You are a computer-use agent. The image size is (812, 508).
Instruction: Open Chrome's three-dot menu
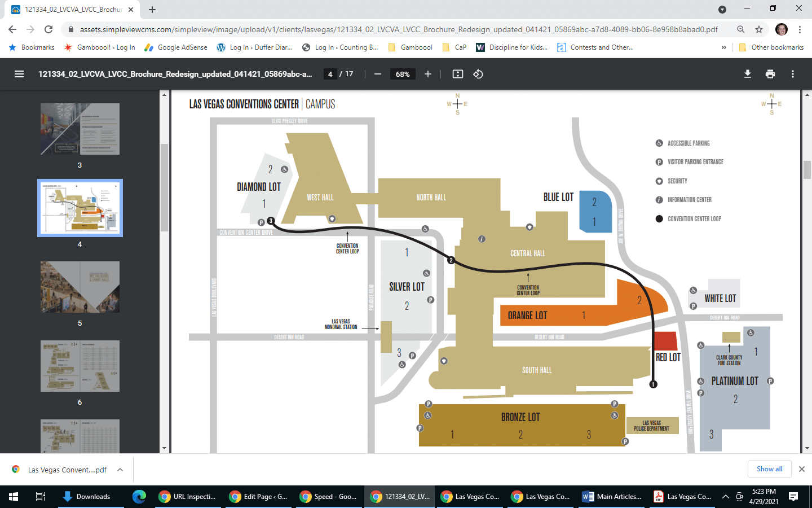pos(800,29)
